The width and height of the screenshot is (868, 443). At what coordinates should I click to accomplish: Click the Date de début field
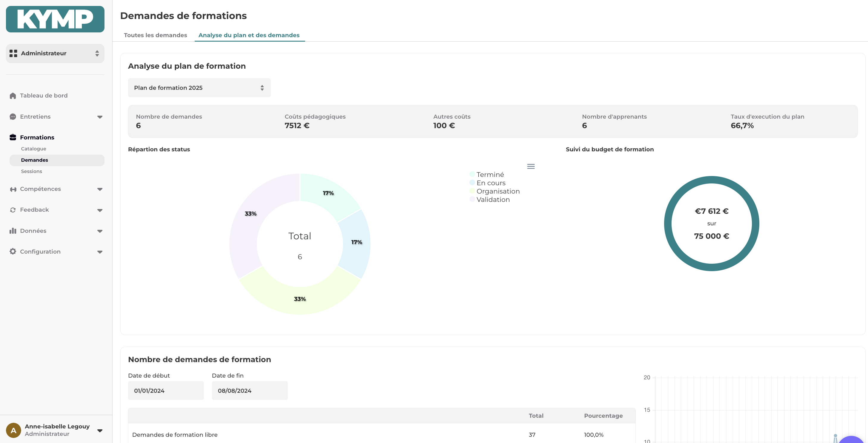(x=166, y=390)
